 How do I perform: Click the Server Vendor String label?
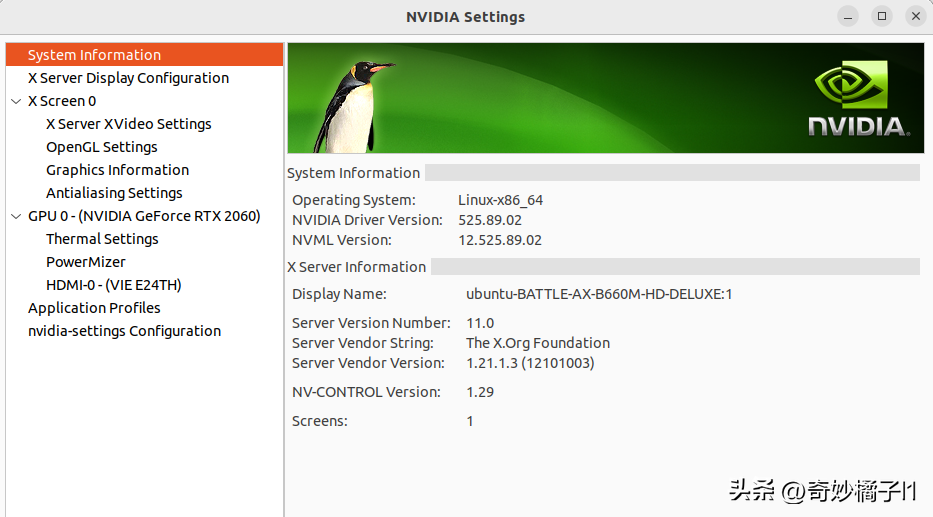(362, 343)
